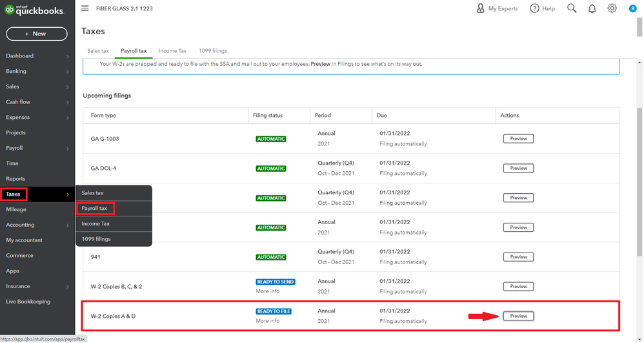Open the search magnifier icon
This screenshot has width=644, height=343.
pyautogui.click(x=572, y=8)
